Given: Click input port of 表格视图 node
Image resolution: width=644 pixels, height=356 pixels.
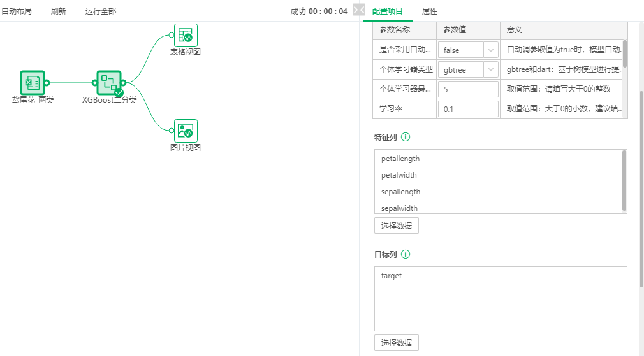Looking at the screenshot, I should coord(172,35).
